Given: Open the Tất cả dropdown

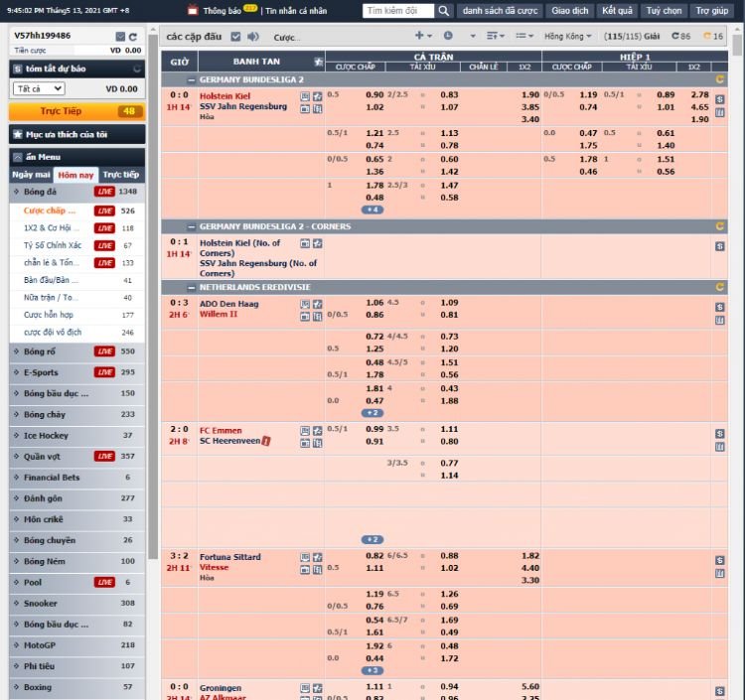Looking at the screenshot, I should pos(39,88).
